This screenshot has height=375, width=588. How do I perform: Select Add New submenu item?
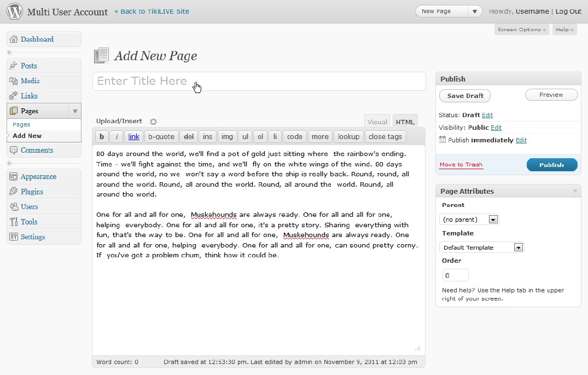(27, 136)
